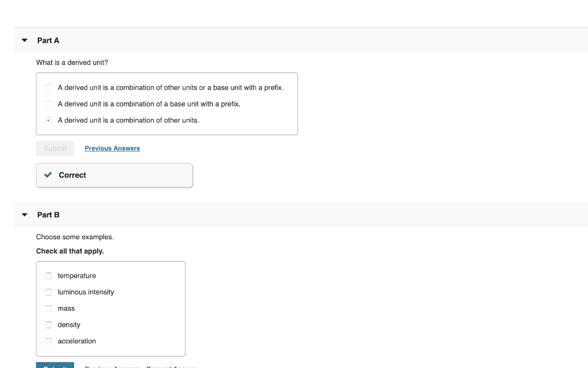The image size is (588, 368).
Task: Check the luminous intensity checkbox
Action: pos(49,292)
